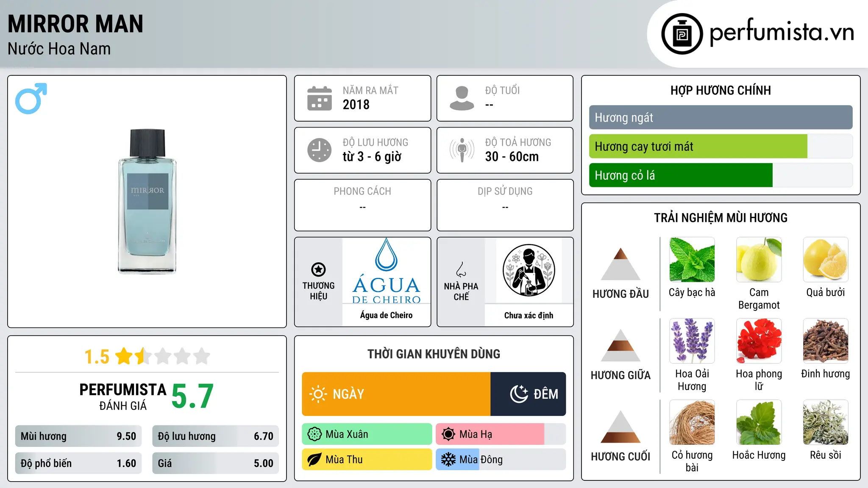
Task: Click the moon icon in night bar
Action: click(x=519, y=394)
